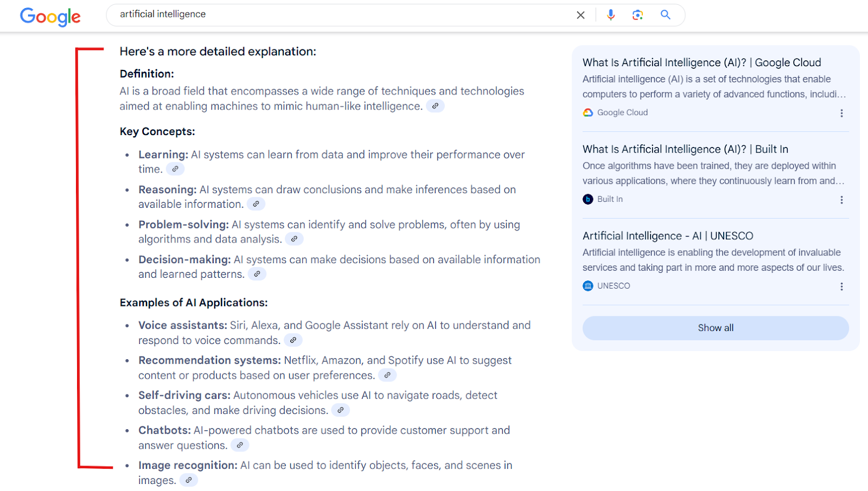This screenshot has width=868, height=491.
Task: Open 'What Is Artificial Intelligence (AI)? | Built In'
Action: [x=685, y=149]
